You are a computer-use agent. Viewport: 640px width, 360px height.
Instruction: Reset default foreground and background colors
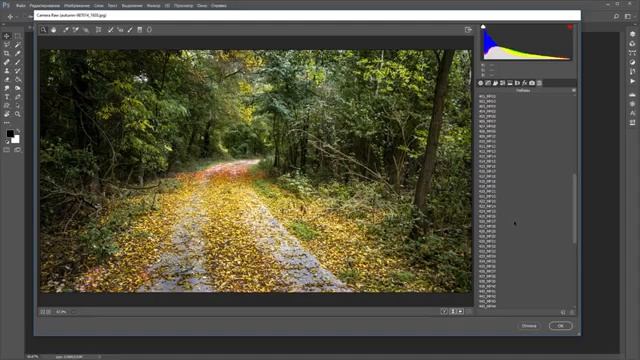(x=7, y=142)
